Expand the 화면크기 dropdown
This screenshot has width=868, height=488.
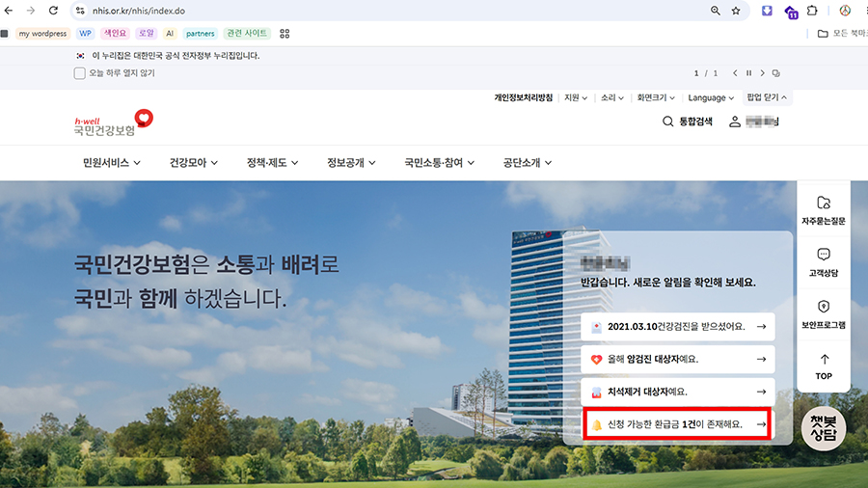[x=656, y=98]
